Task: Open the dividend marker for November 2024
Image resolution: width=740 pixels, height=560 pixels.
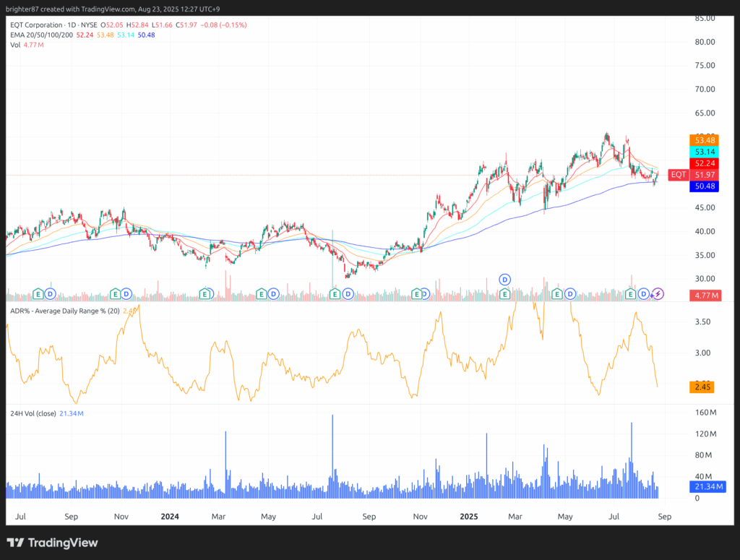Action: point(425,294)
